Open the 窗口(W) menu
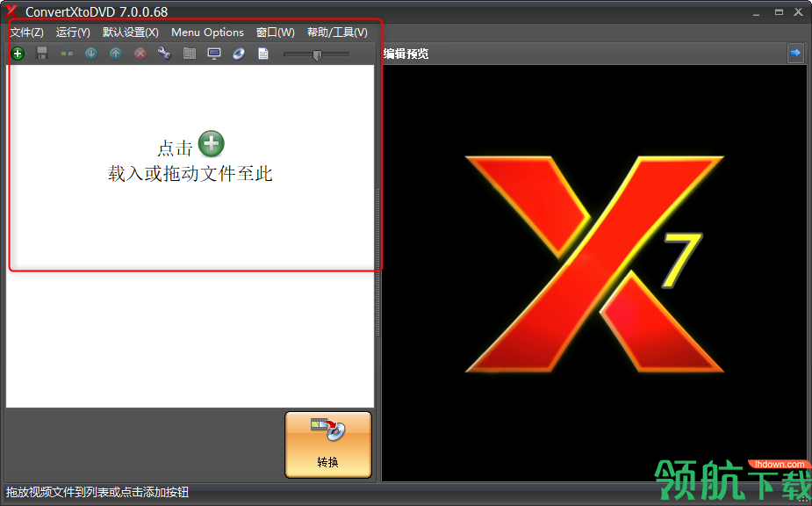The height and width of the screenshot is (506, 812). 275,33
